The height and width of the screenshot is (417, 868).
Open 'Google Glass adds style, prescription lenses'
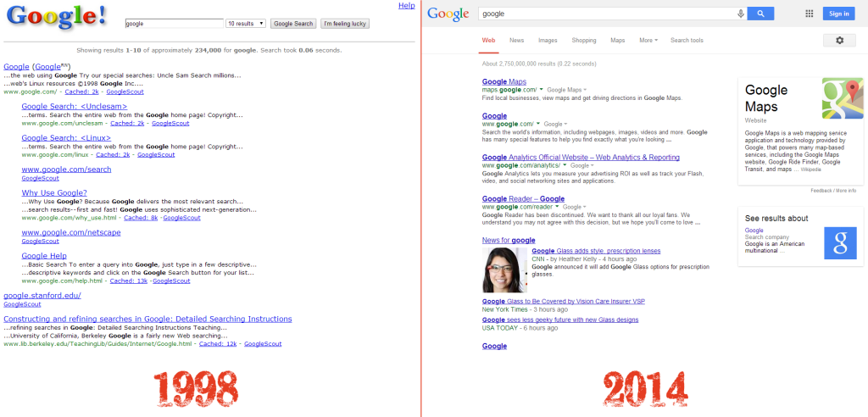[596, 251]
